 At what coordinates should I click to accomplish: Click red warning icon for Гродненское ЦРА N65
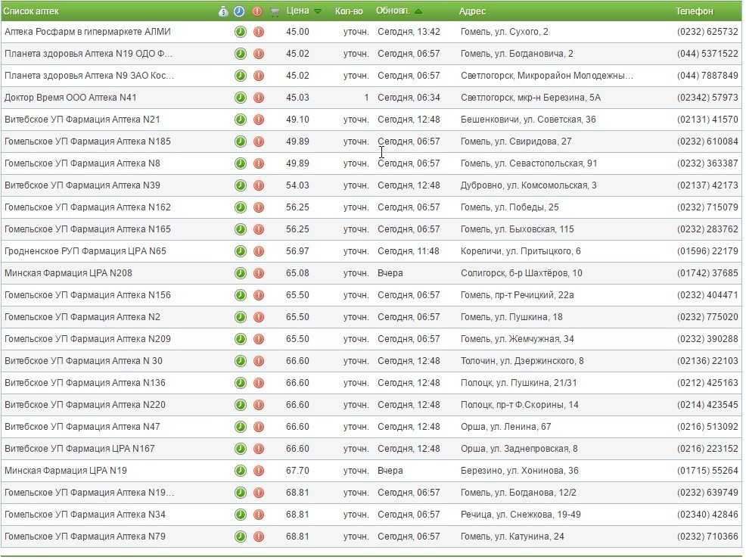[x=259, y=252]
